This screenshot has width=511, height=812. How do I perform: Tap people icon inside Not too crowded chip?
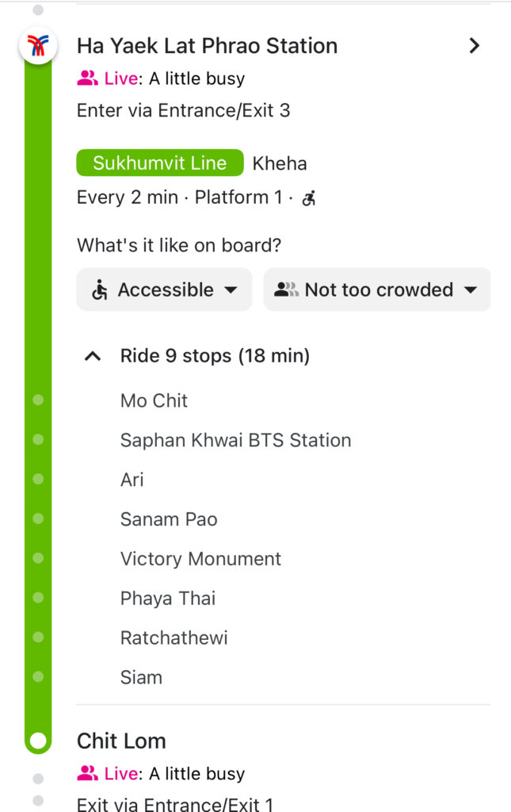[x=286, y=289]
